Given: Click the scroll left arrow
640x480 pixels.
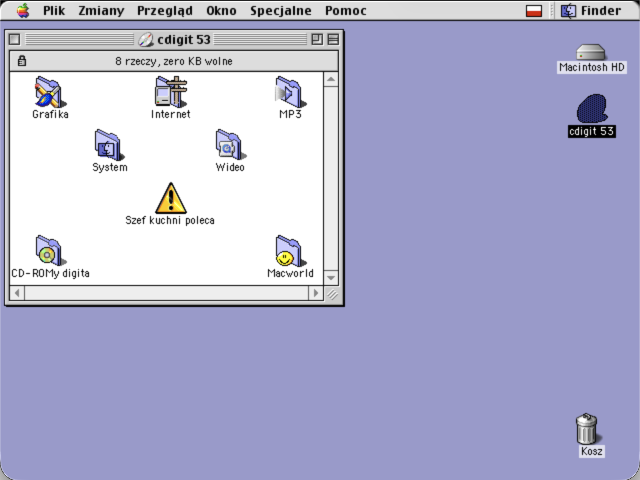Looking at the screenshot, I should pos(17,293).
